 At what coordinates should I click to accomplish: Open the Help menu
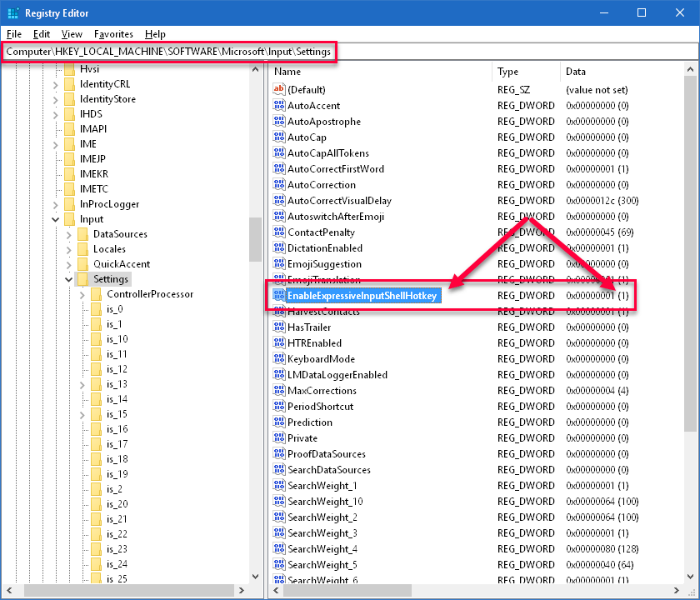coord(155,34)
